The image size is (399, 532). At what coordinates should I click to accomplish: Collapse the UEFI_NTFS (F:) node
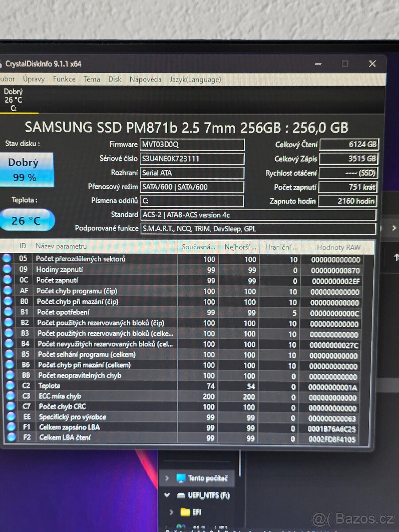tap(167, 496)
